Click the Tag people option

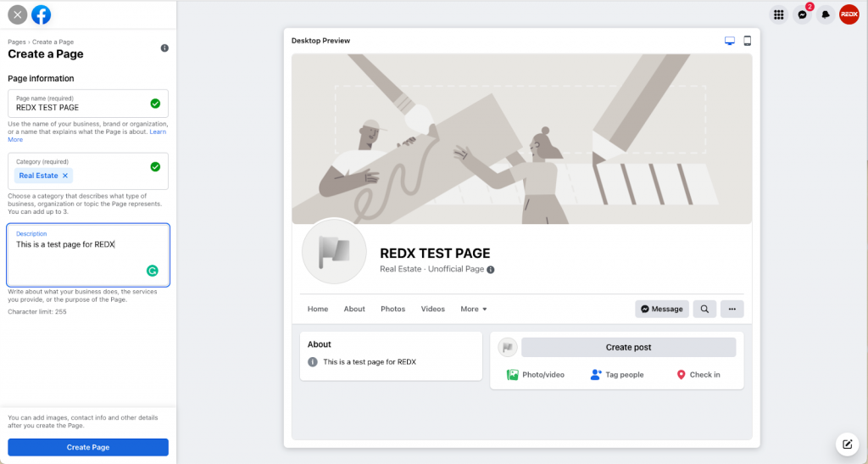(617, 375)
